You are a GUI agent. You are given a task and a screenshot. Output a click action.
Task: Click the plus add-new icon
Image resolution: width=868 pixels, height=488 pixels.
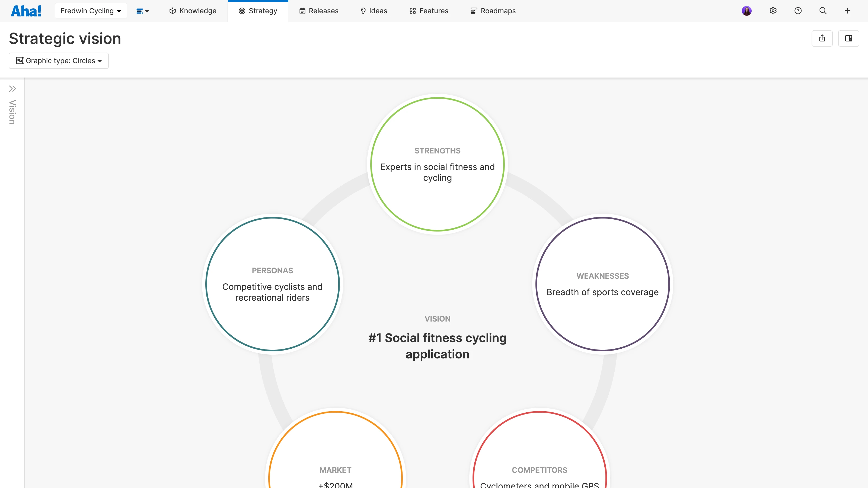(847, 11)
